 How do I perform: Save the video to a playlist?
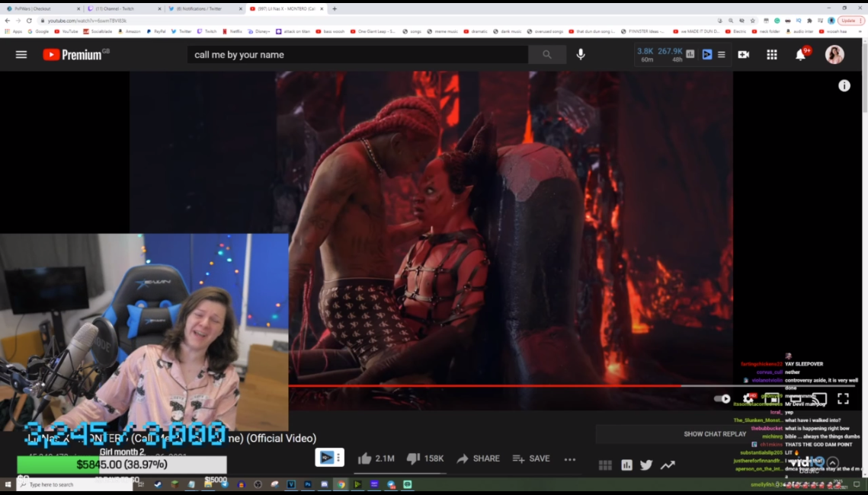tap(531, 458)
